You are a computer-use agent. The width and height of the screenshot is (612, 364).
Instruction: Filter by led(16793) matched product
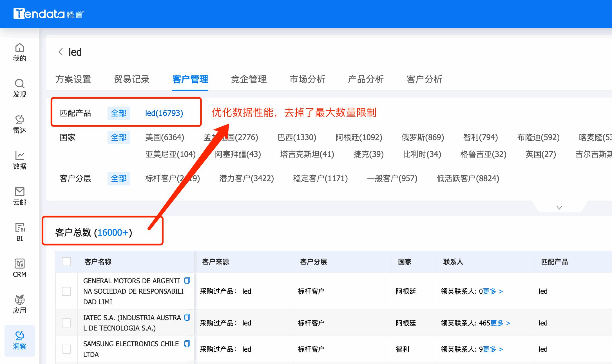pyautogui.click(x=164, y=113)
